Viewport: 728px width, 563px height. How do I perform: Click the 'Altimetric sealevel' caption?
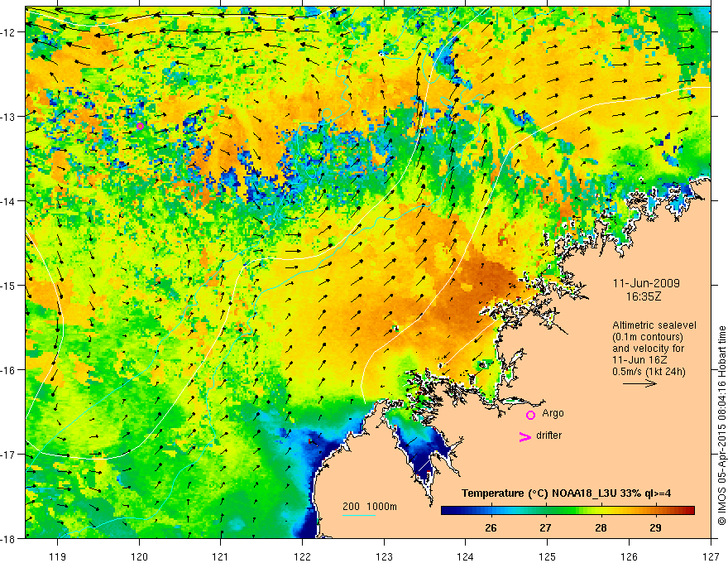click(x=654, y=325)
